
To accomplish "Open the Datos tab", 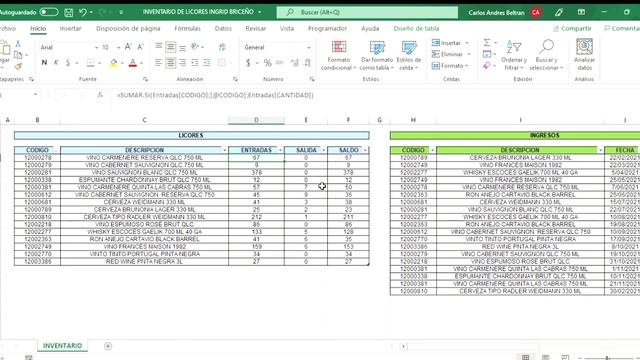I will pos(223,28).
